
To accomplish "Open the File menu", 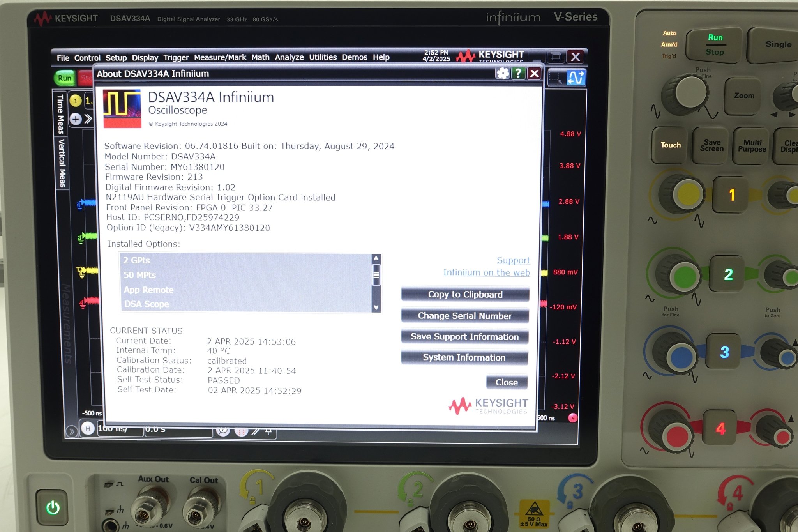I will point(63,58).
